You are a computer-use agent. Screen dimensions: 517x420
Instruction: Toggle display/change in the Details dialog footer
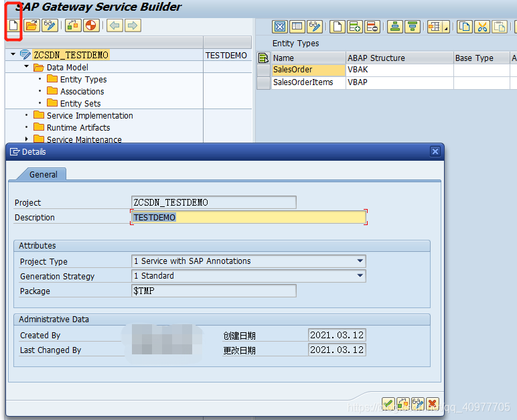click(418, 403)
